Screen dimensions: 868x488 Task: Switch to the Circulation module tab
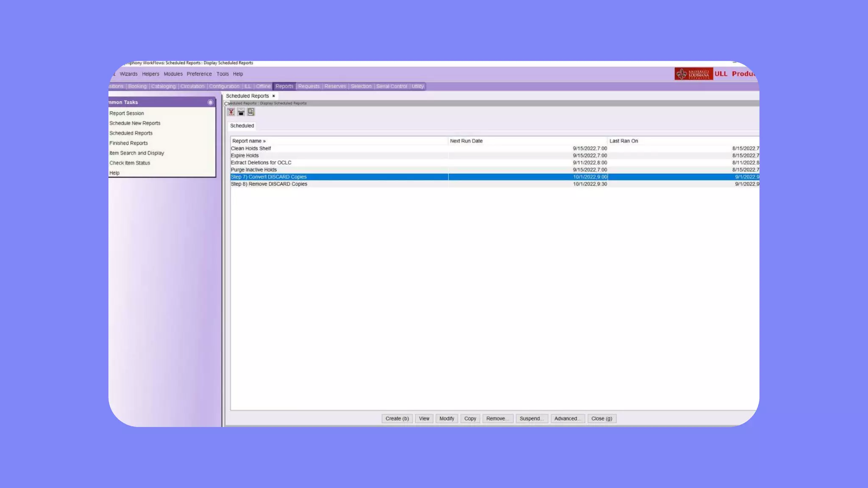192,86
